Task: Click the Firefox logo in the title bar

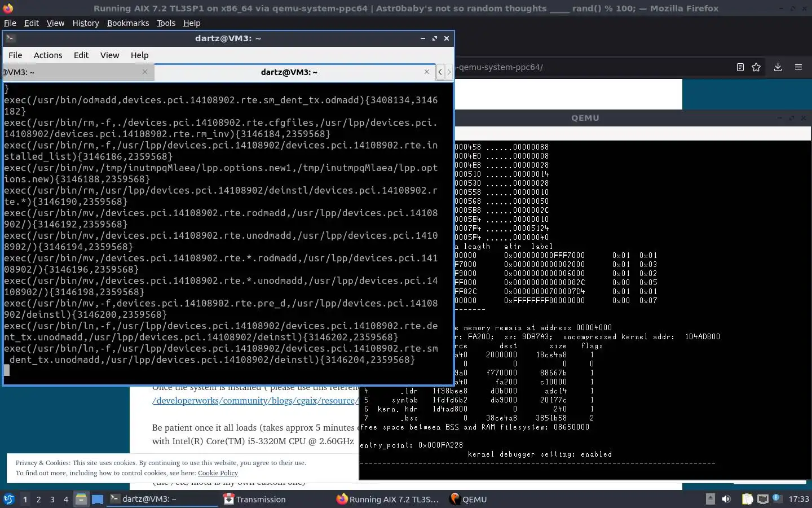Action: (8, 8)
